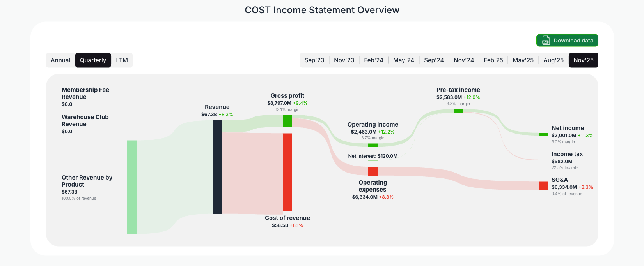Screen dimensions: 644x266
Task: Click the Income tax $582.0M value
Action: pyautogui.click(x=562, y=162)
